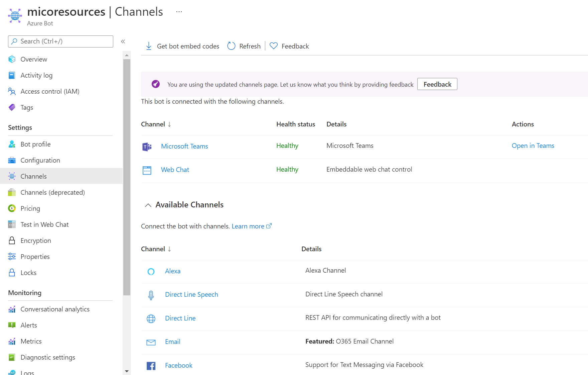Collapse the Available Channels section
The width and height of the screenshot is (588, 375).
click(148, 205)
